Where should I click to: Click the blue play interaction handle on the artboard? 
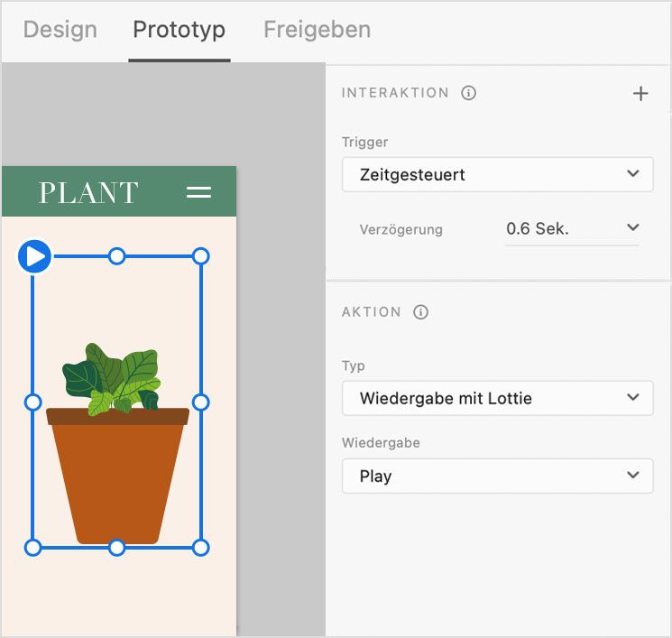[34, 256]
